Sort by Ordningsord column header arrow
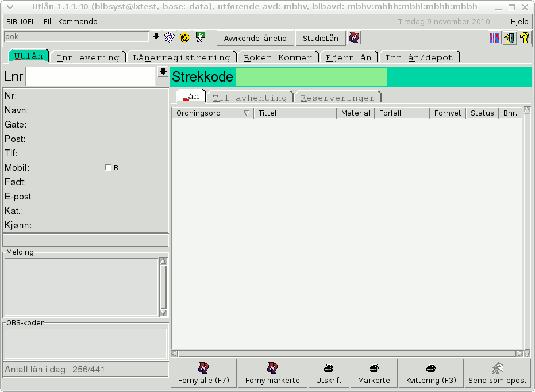The width and height of the screenshot is (535, 392). pos(247,113)
